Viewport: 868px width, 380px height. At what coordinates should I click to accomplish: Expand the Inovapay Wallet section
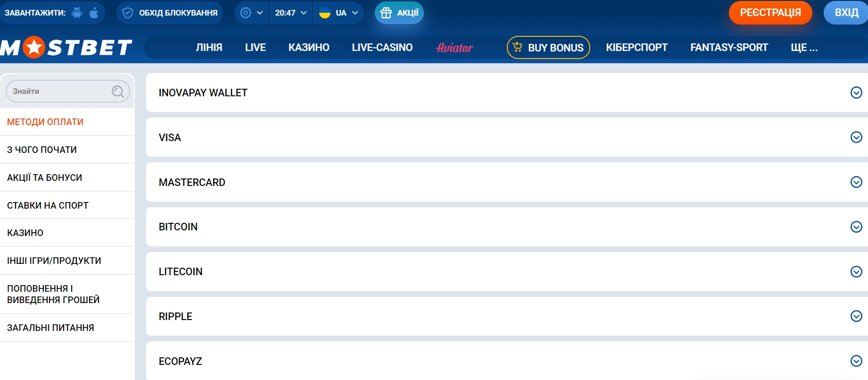coord(856,93)
